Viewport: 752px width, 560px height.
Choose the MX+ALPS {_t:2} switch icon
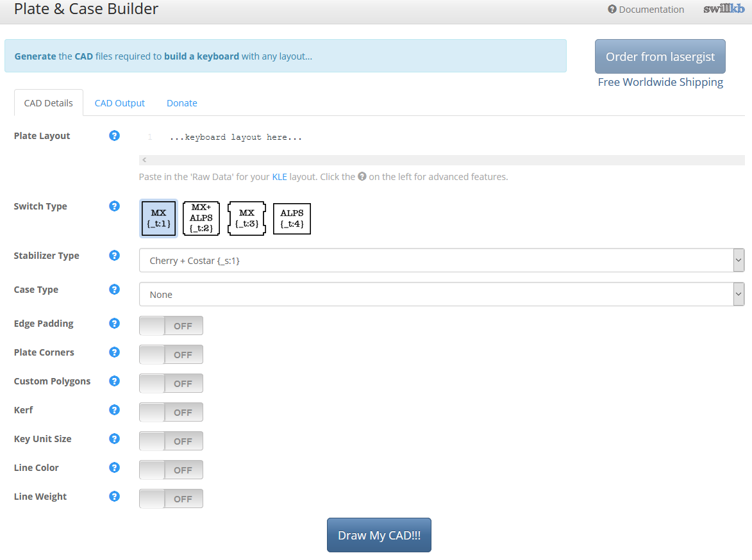pyautogui.click(x=201, y=218)
